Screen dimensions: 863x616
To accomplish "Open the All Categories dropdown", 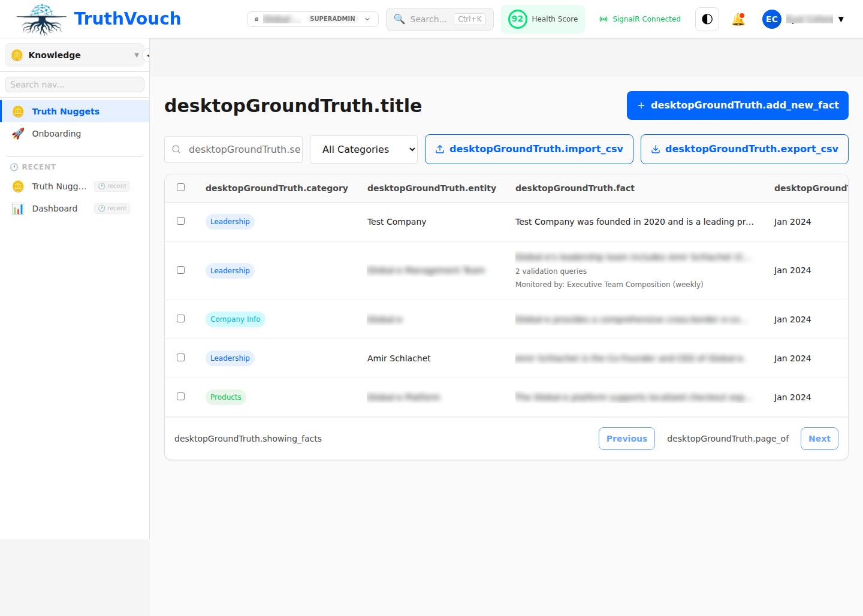I will [x=363, y=149].
